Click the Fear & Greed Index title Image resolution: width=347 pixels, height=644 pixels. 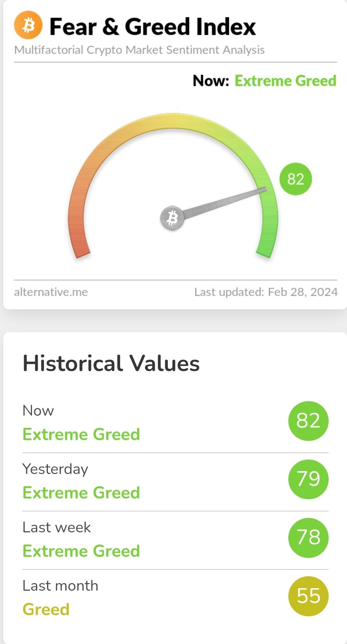point(153,27)
